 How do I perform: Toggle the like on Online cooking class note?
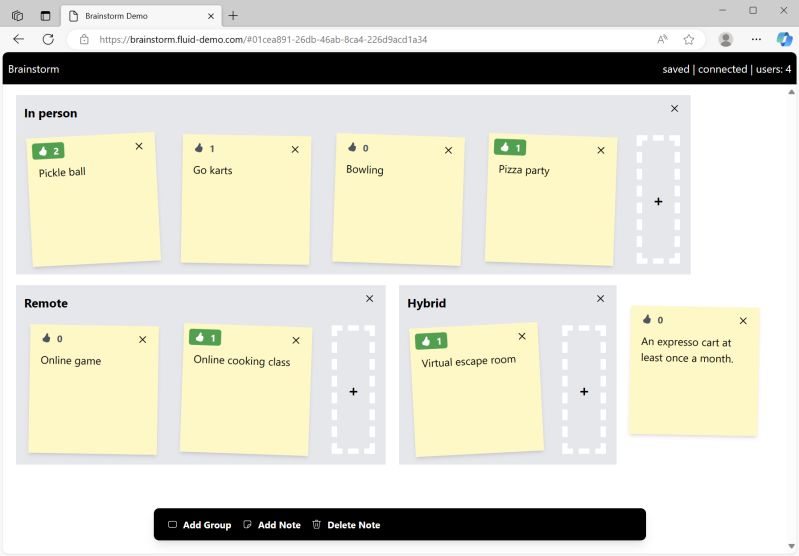tap(205, 337)
